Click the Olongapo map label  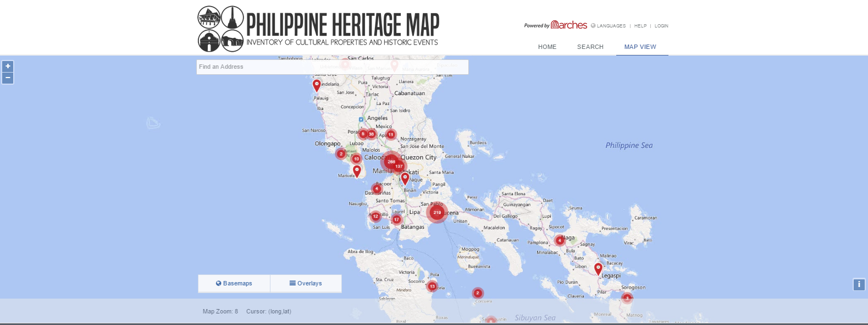(x=328, y=144)
